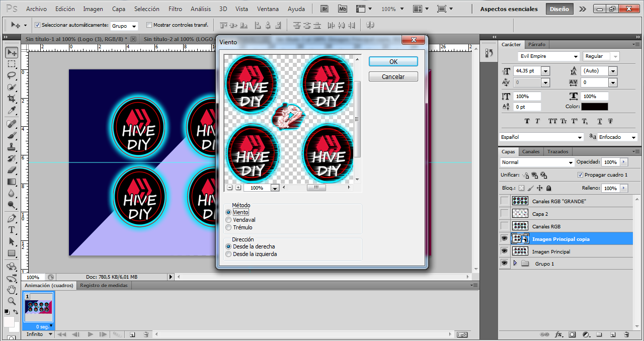Select the Desde la derecha direction
Screen dimensions: 644x341
click(229, 246)
